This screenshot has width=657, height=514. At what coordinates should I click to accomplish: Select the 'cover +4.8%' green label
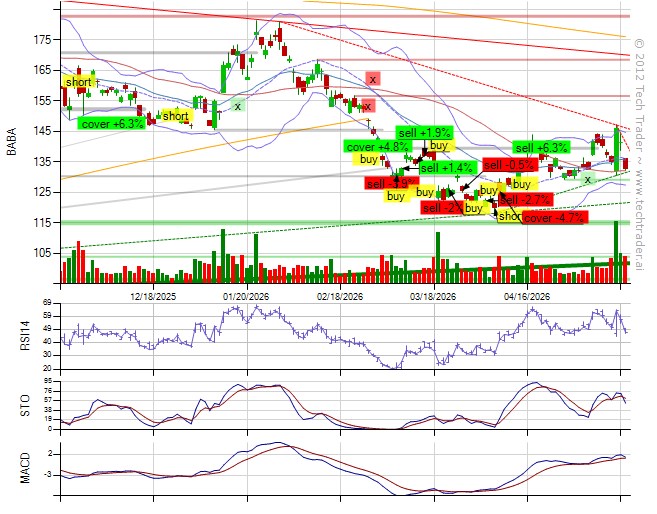[378, 147]
